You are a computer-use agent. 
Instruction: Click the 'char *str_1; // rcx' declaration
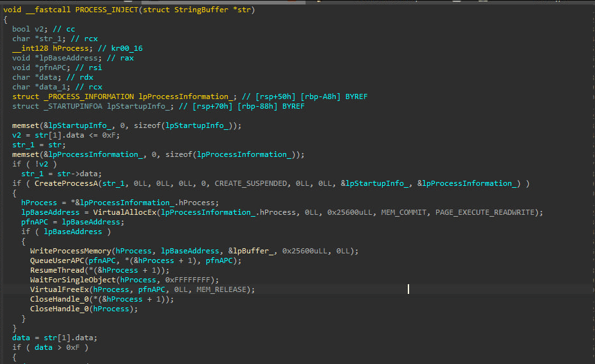pos(55,39)
